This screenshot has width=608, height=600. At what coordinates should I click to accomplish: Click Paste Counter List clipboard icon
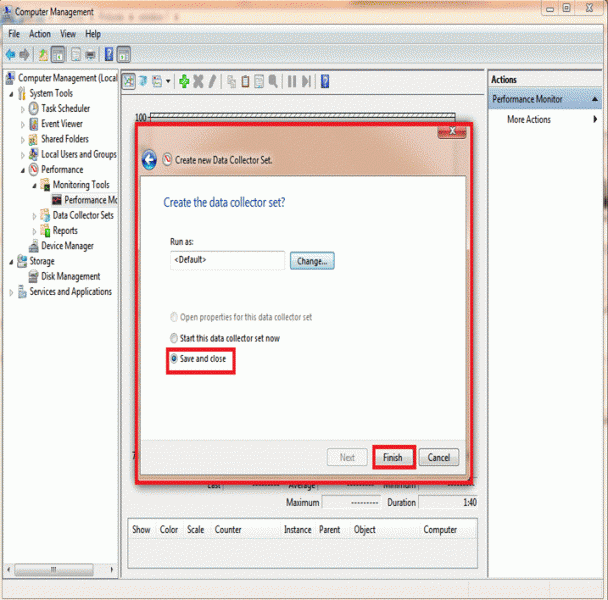[x=245, y=81]
